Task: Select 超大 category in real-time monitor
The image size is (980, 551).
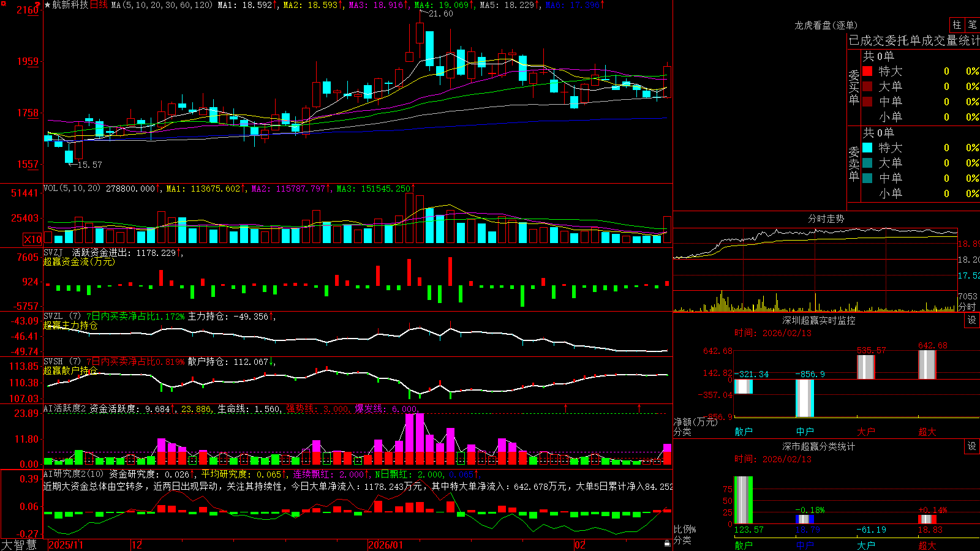Action: [x=927, y=432]
